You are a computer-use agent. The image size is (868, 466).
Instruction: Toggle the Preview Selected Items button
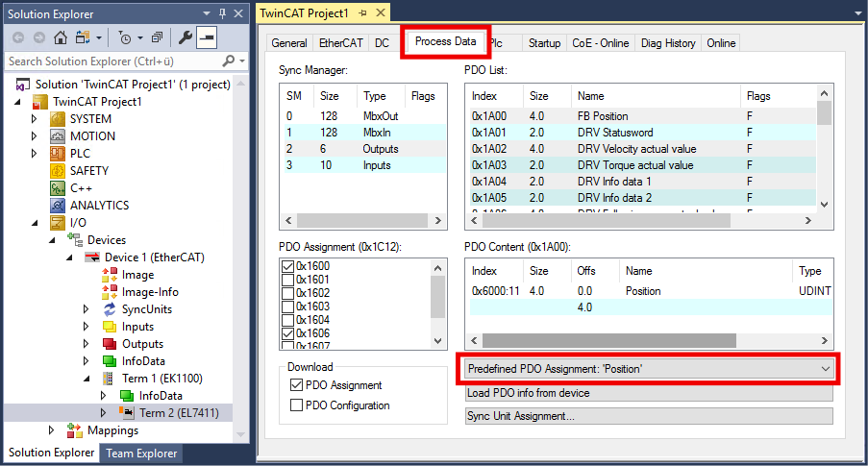[207, 37]
